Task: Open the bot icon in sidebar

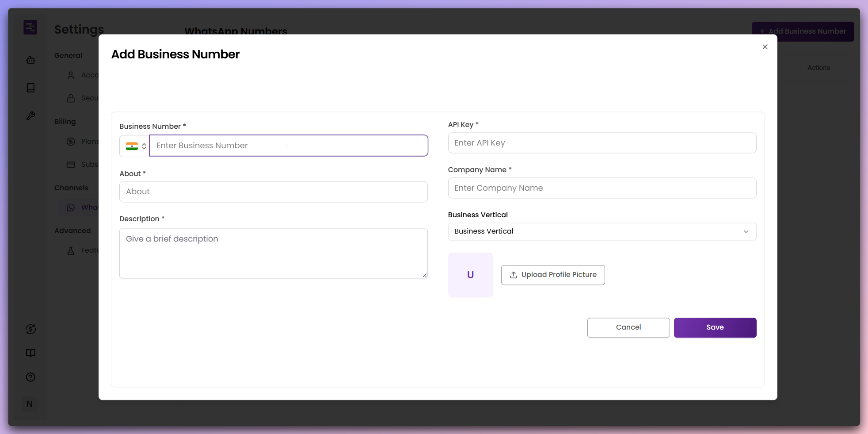Action: 30,60
